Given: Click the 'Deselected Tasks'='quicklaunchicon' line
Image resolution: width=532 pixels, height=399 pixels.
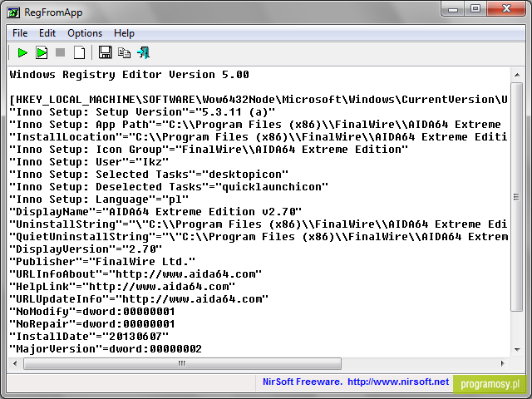Looking at the screenshot, I should click(169, 187).
